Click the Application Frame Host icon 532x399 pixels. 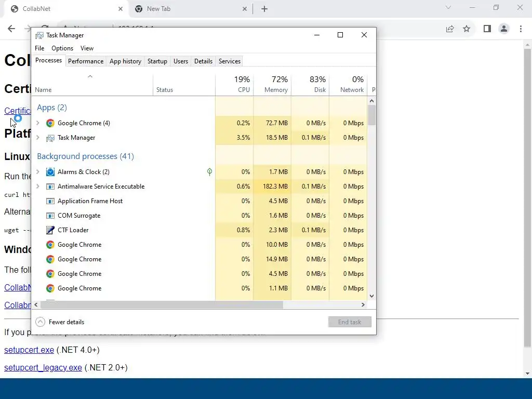point(50,201)
